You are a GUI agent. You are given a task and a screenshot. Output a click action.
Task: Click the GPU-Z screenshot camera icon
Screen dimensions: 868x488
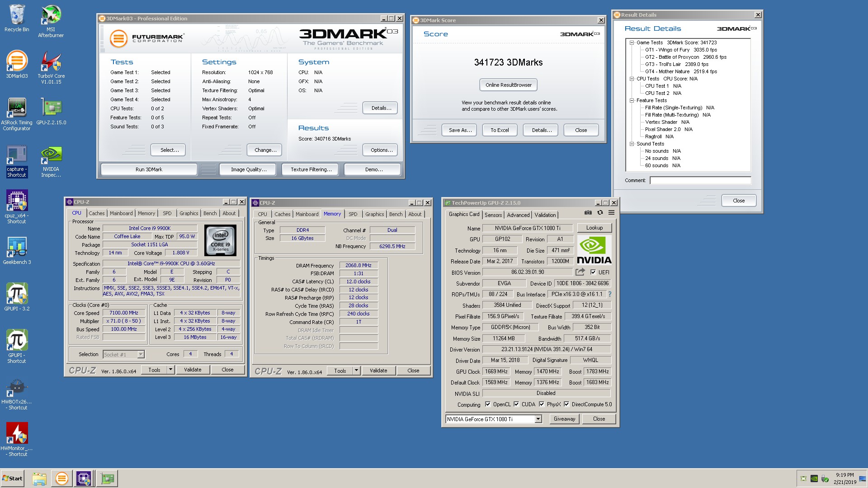588,212
